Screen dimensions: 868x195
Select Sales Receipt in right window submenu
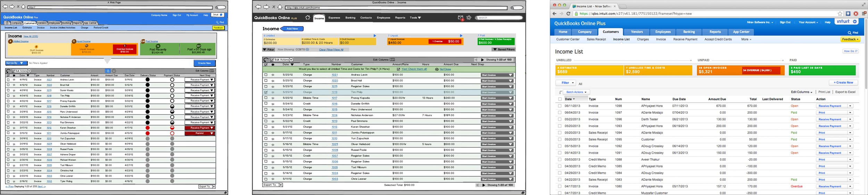[596, 40]
